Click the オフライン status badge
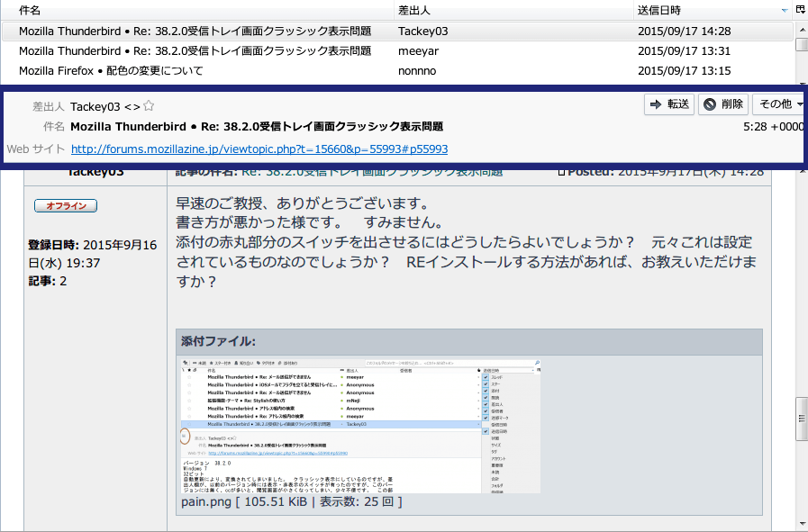 pos(66,206)
